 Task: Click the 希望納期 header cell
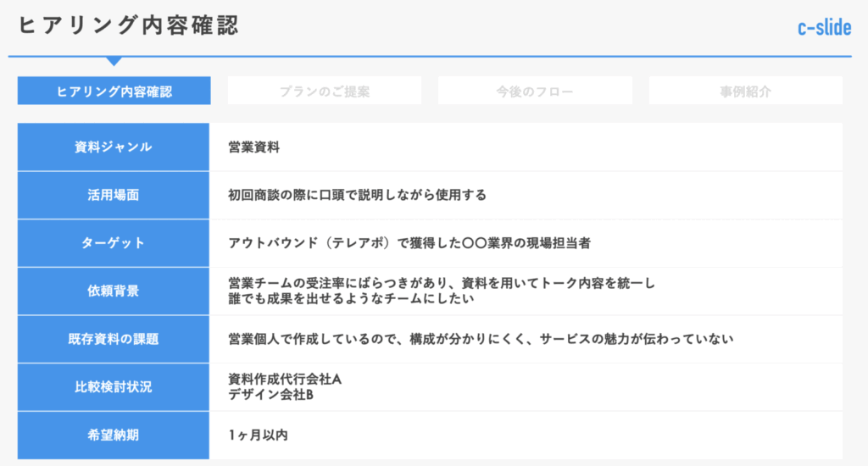114,435
